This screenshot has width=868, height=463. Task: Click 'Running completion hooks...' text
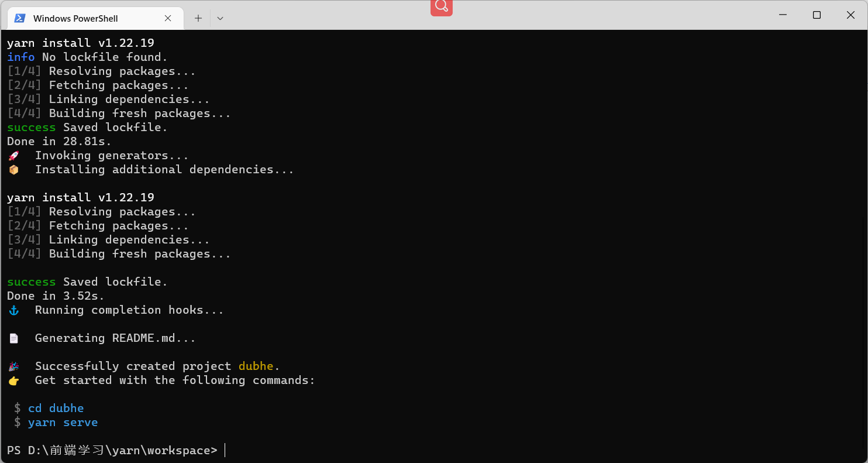click(129, 310)
